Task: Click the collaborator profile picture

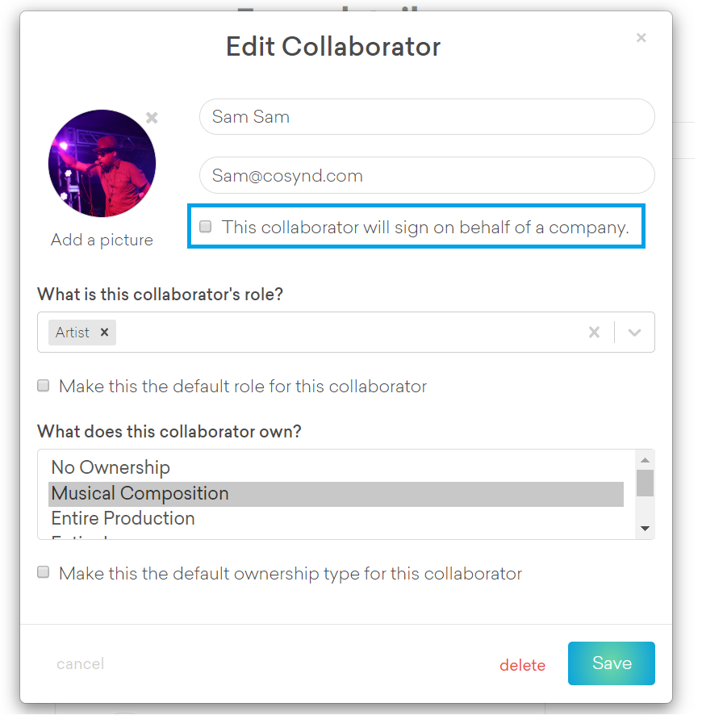Action: [102, 164]
